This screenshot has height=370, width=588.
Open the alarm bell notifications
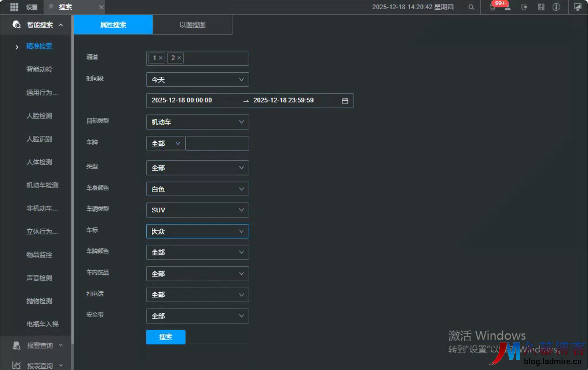(493, 8)
